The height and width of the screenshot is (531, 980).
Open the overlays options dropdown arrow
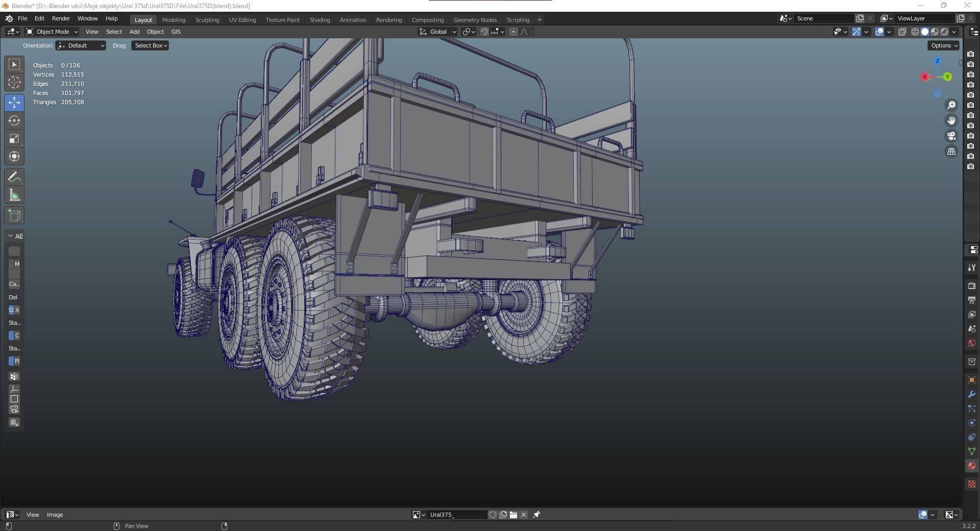(x=889, y=32)
